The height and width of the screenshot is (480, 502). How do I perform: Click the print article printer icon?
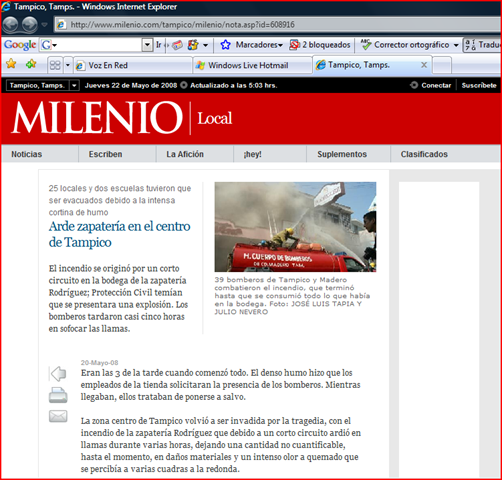[58, 395]
